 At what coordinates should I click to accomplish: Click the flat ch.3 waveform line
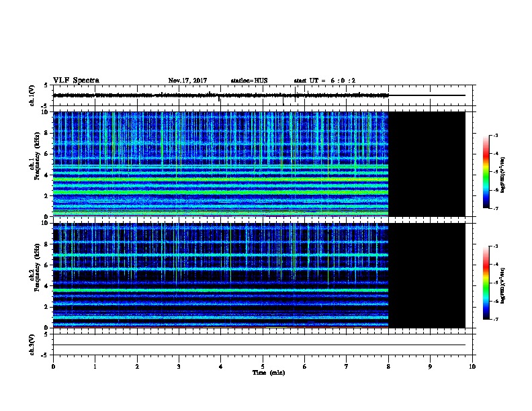(x=259, y=345)
